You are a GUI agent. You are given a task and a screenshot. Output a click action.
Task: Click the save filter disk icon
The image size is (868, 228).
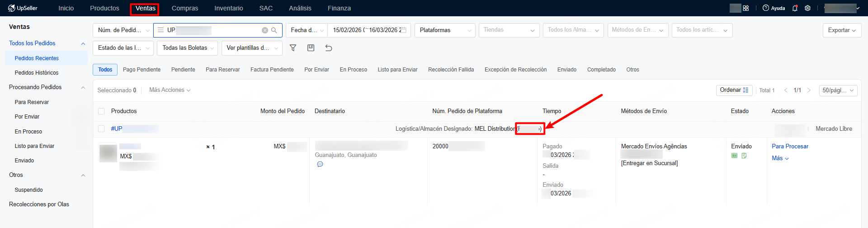tap(311, 48)
